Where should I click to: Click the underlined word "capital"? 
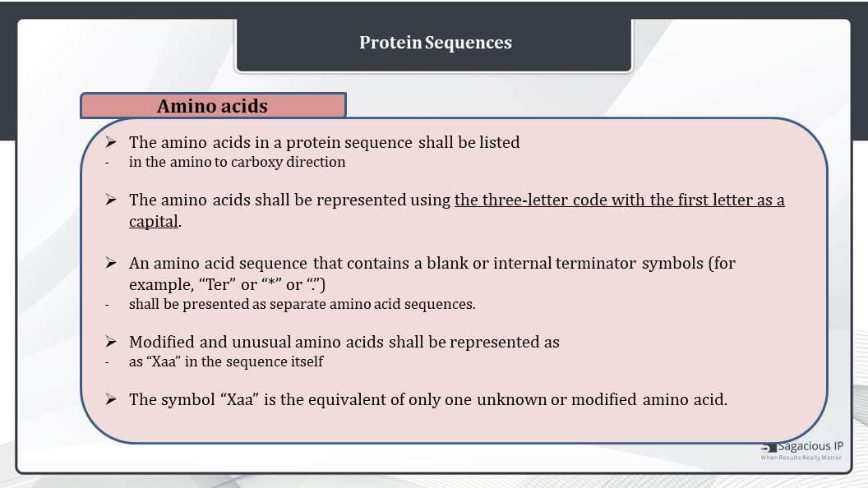point(154,221)
